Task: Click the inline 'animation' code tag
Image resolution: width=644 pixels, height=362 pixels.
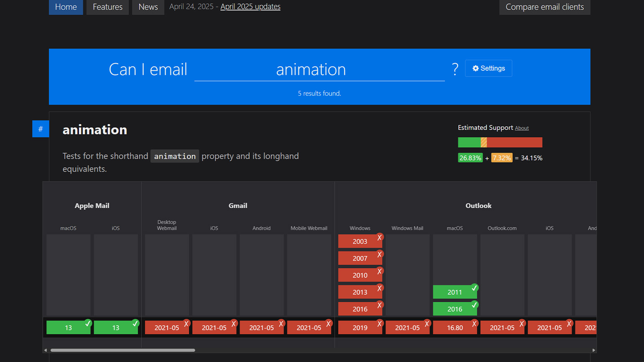Action: pos(175,156)
